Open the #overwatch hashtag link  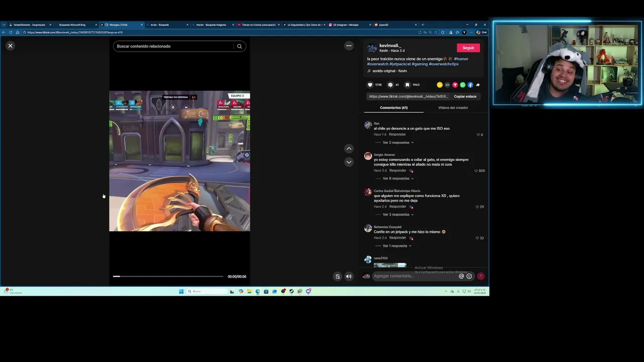click(x=377, y=64)
